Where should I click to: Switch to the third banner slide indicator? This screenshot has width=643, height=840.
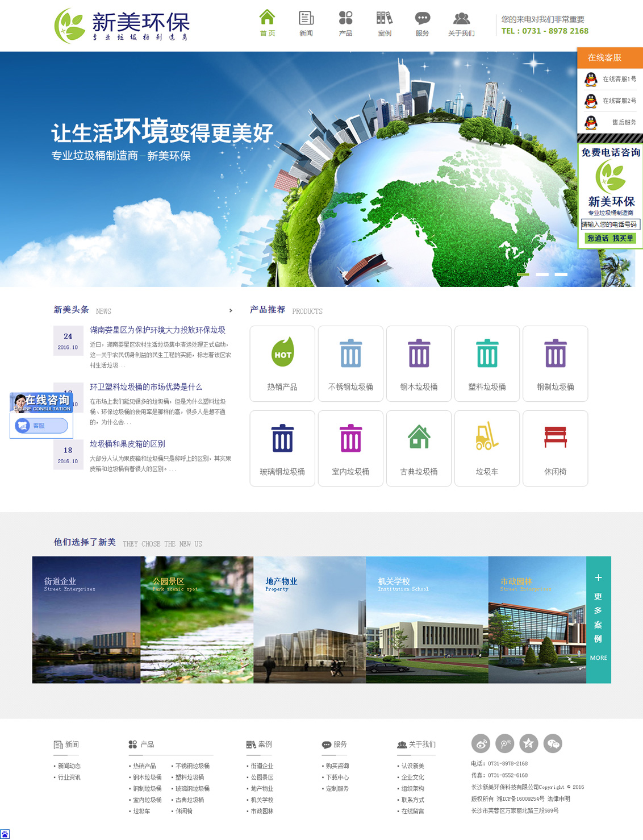point(561,275)
